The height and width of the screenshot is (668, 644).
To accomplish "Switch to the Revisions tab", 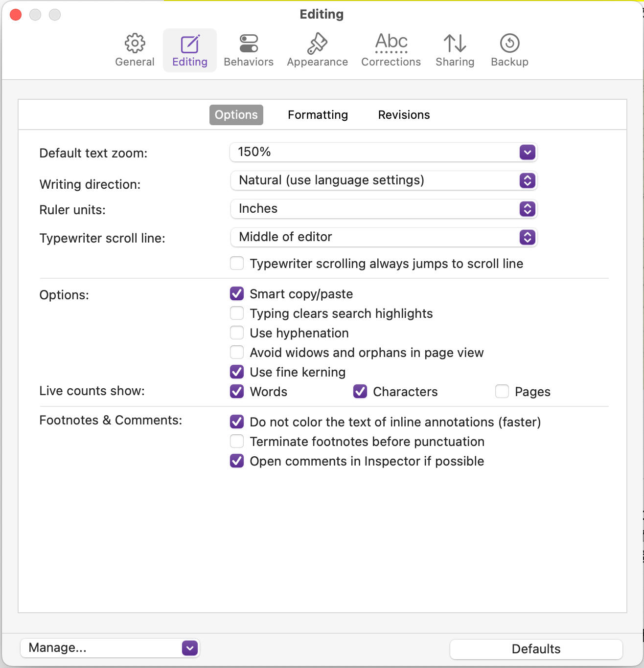I will tap(404, 115).
